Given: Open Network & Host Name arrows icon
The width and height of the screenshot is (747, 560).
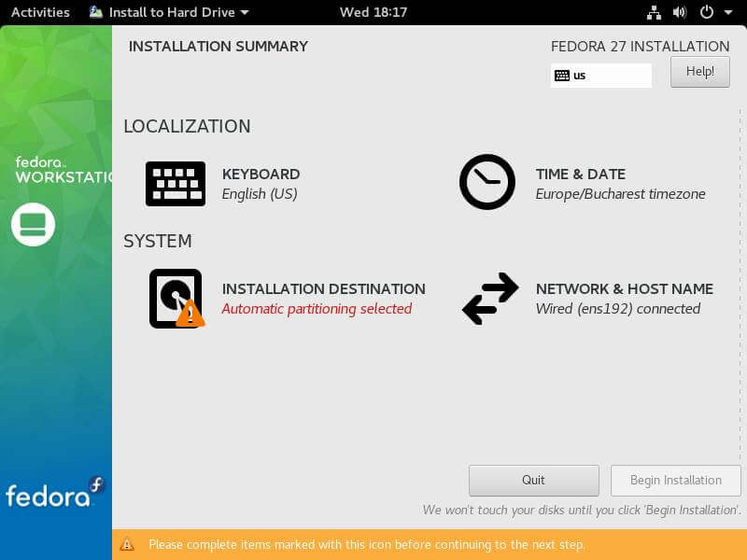Looking at the screenshot, I should (x=490, y=299).
